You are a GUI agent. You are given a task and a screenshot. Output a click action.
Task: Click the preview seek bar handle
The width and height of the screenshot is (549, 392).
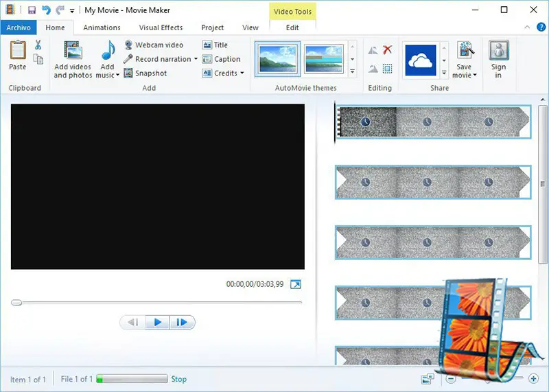click(16, 302)
